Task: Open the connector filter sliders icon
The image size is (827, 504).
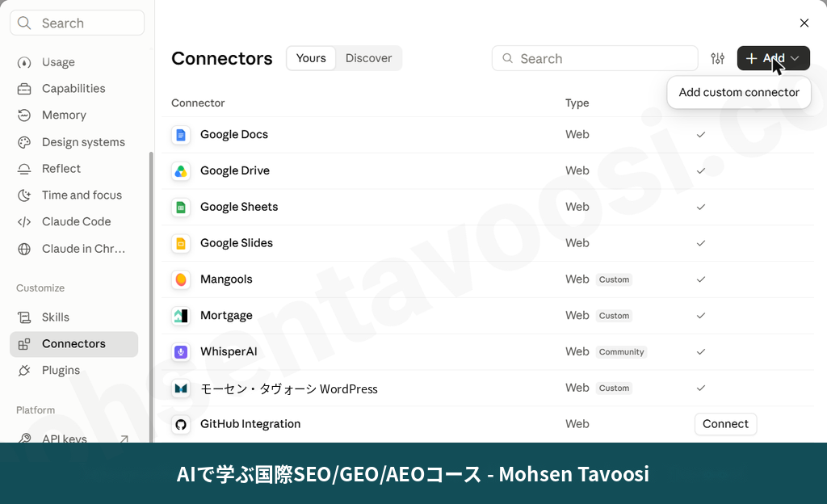Action: coord(717,58)
